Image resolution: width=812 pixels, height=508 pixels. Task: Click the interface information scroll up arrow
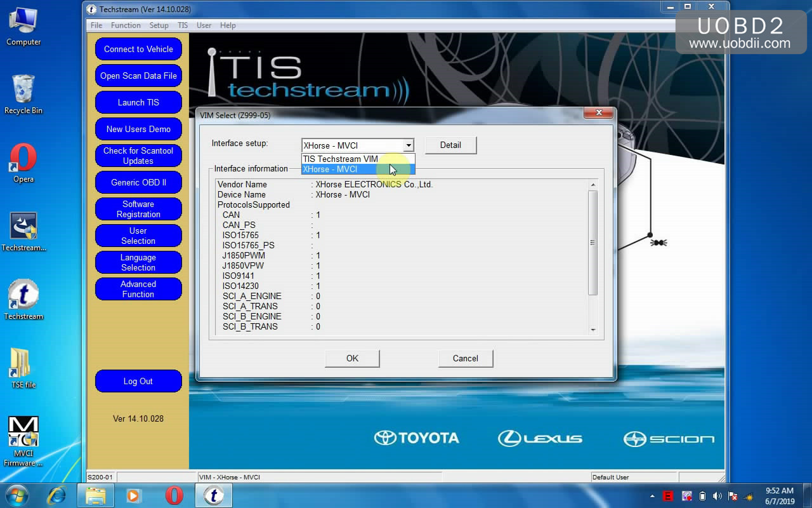pyautogui.click(x=593, y=185)
